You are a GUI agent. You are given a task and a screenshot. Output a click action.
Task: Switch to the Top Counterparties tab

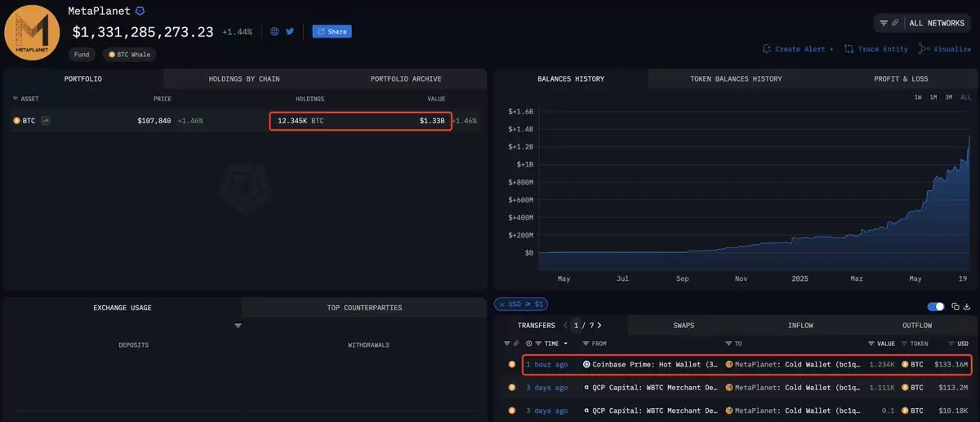(364, 308)
